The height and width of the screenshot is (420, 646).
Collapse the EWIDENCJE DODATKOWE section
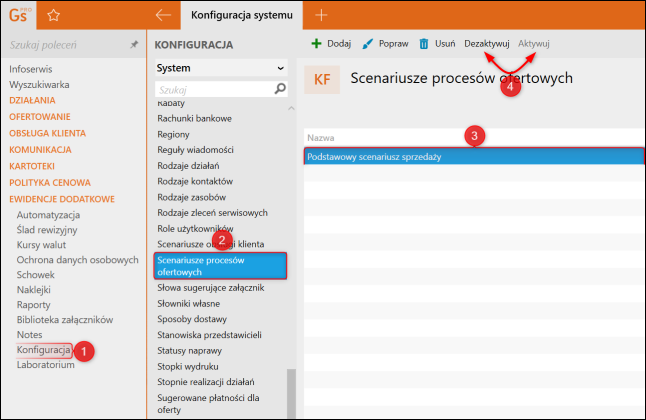point(62,199)
